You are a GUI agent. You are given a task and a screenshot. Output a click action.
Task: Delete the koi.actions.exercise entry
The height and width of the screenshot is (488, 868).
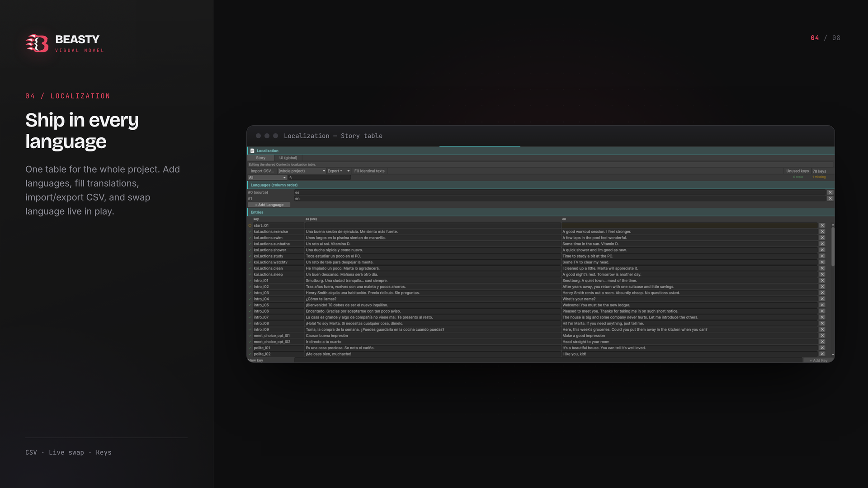tap(822, 232)
